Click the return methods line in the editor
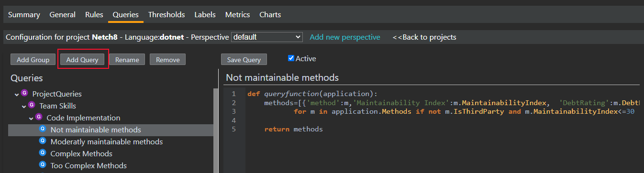 tap(293, 129)
